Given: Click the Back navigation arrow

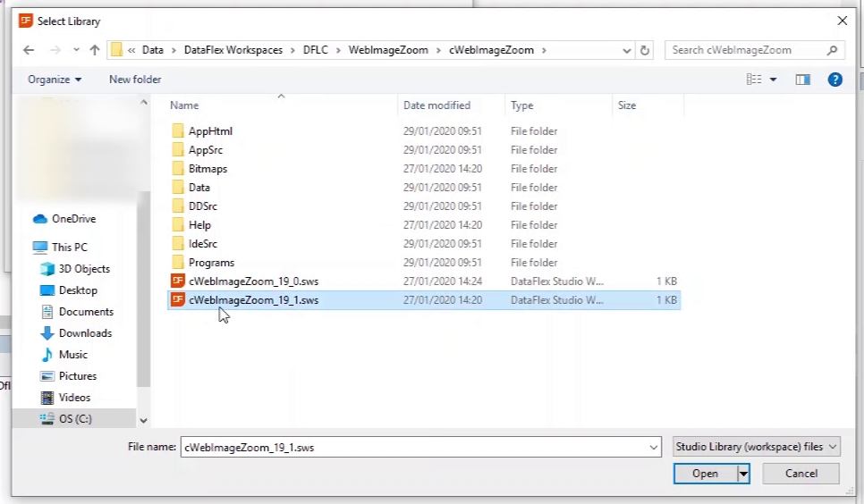Looking at the screenshot, I should point(29,50).
